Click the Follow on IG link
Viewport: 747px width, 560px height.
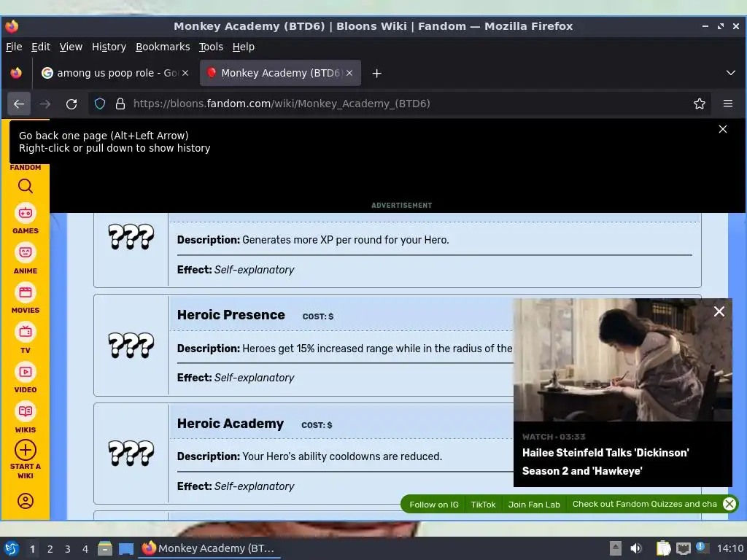pyautogui.click(x=434, y=505)
